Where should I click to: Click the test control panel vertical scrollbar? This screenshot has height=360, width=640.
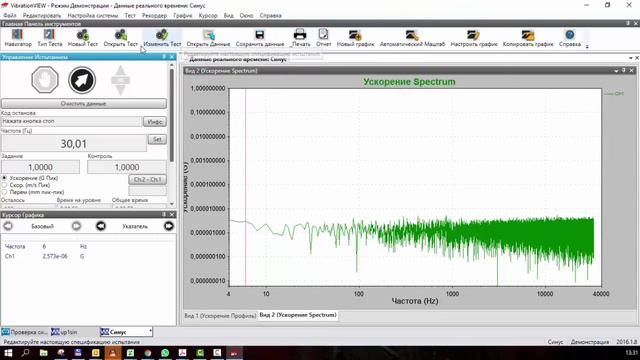pyautogui.click(x=172, y=116)
